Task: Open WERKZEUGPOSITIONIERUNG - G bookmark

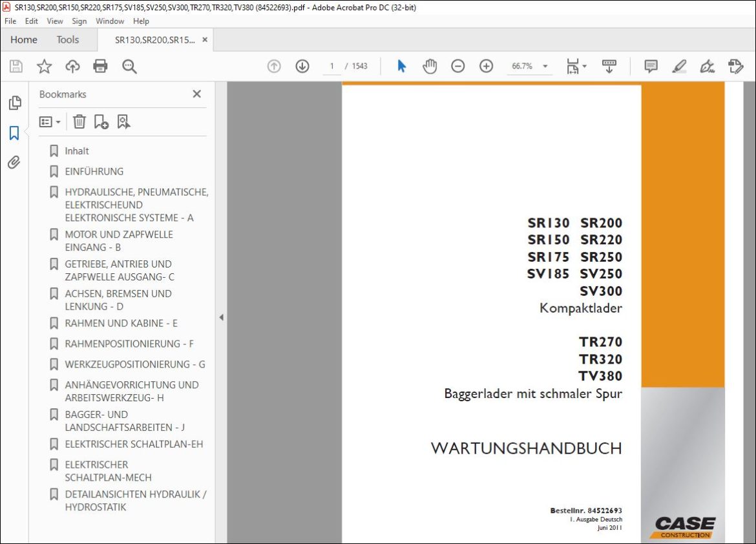Action: click(x=135, y=364)
